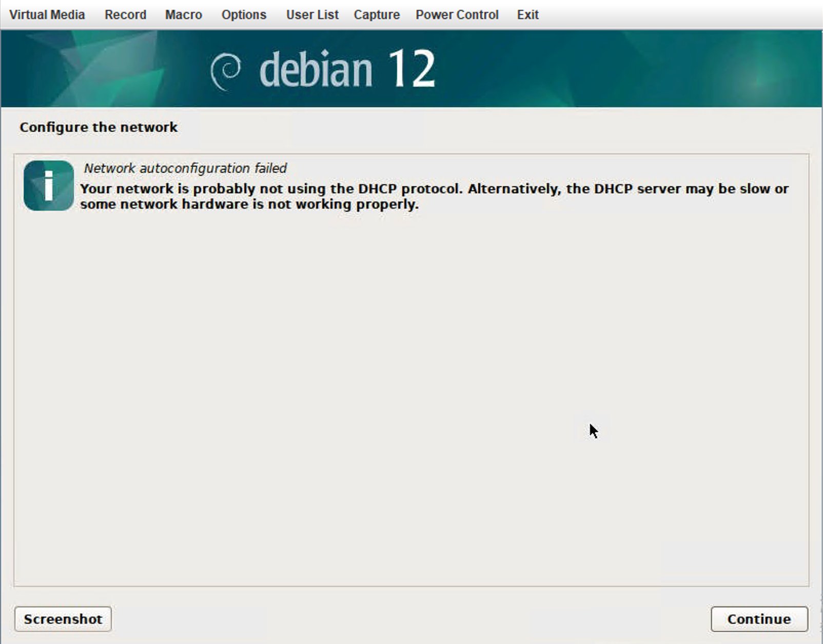
Task: Click the 'Network autoconfiguration failed' title
Action: point(185,168)
